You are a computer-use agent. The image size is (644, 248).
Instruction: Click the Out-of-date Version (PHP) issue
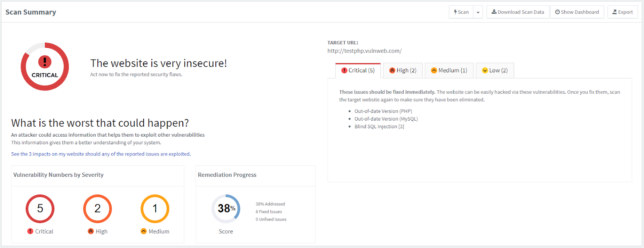click(383, 111)
